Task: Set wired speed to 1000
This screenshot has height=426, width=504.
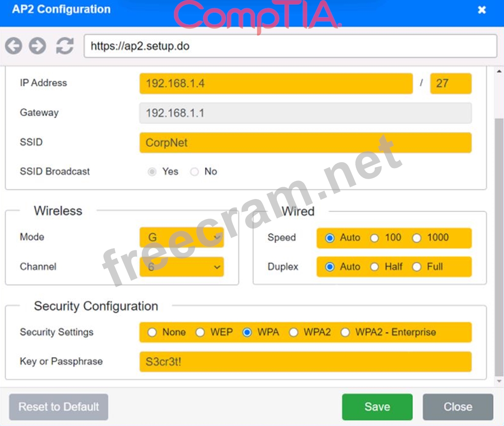Action: point(417,238)
